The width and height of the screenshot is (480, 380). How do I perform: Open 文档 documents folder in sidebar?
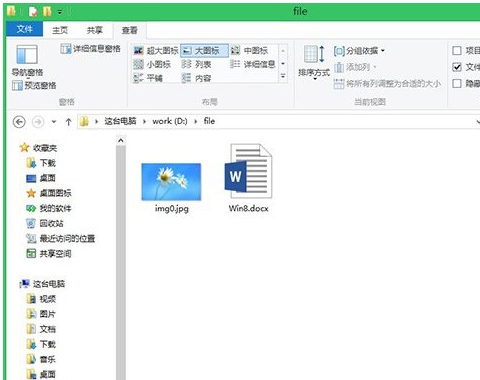coord(41,329)
